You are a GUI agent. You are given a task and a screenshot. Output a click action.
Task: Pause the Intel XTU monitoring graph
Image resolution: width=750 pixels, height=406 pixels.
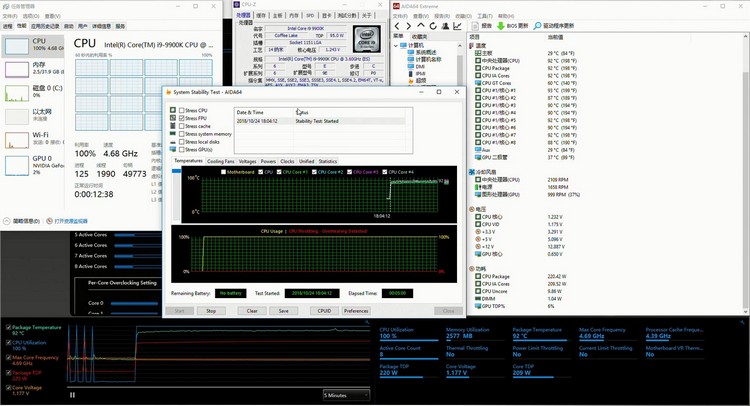pos(72,395)
